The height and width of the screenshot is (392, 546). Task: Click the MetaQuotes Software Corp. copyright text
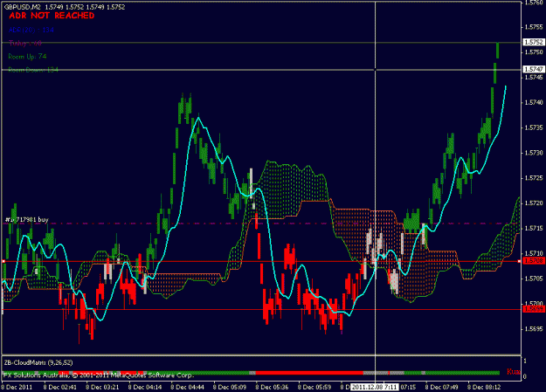(x=98, y=375)
